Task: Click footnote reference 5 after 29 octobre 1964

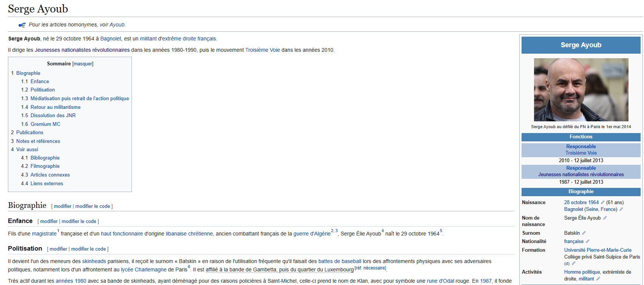Action: pyautogui.click(x=441, y=231)
